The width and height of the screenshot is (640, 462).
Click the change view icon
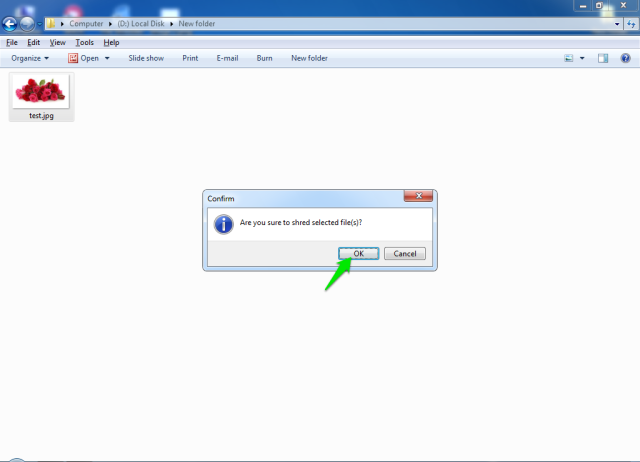569,58
